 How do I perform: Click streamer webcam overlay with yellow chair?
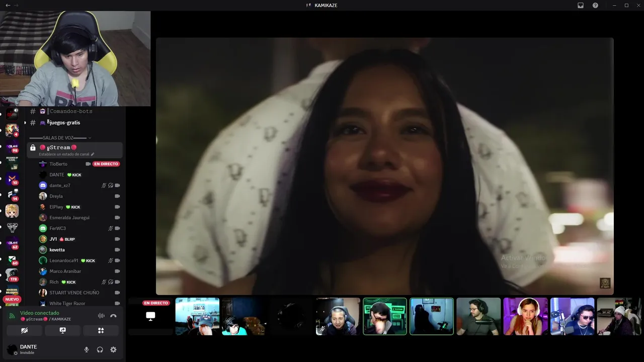75,58
